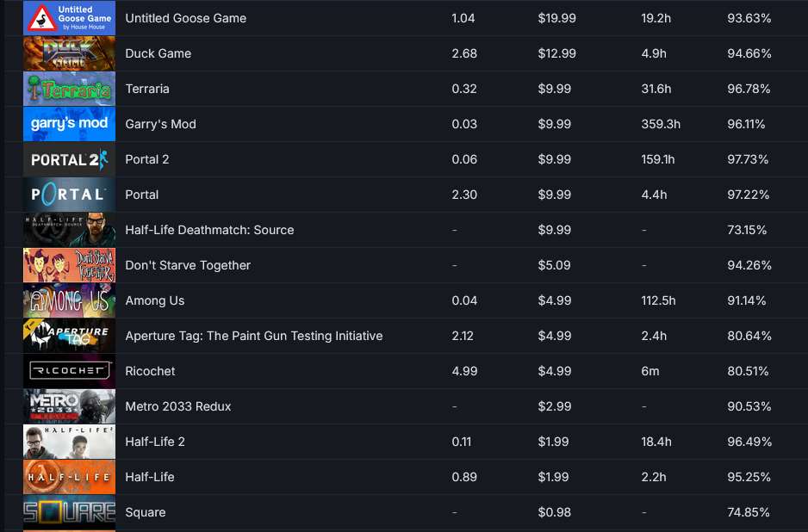This screenshot has height=532, width=808.
Task: Open the Half-Life Deathmatch: Source title link
Action: point(209,230)
